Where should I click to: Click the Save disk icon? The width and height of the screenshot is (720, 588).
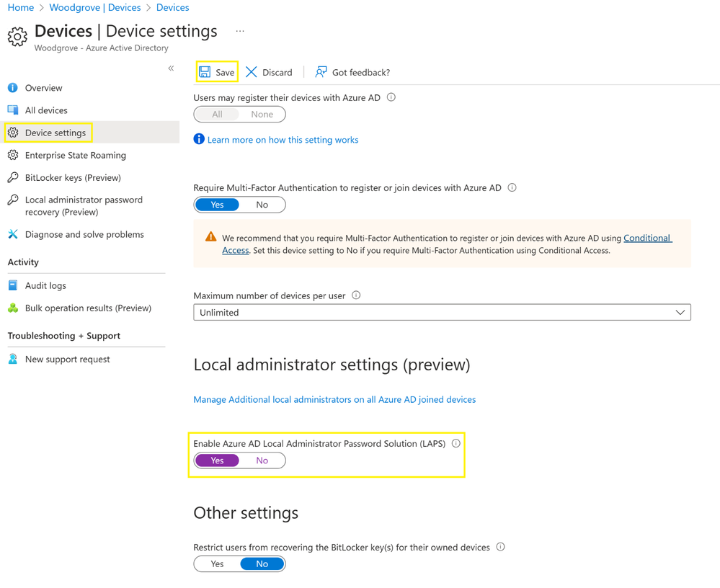coord(205,72)
